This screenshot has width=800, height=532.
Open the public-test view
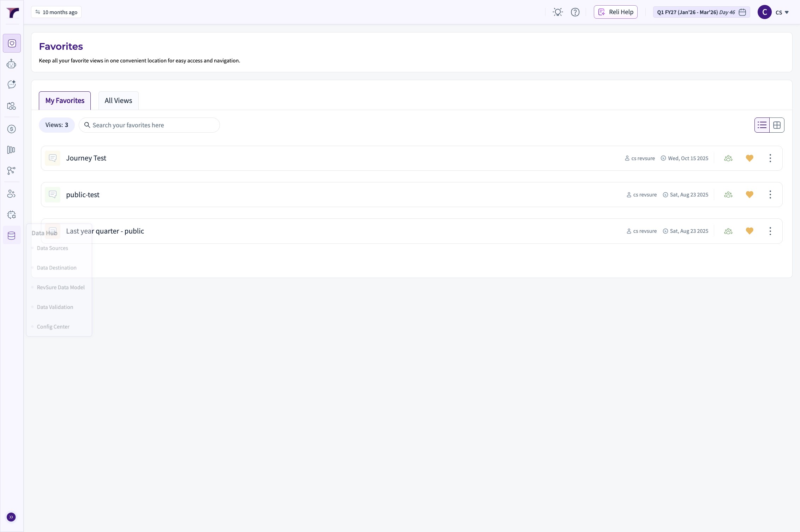click(x=83, y=195)
